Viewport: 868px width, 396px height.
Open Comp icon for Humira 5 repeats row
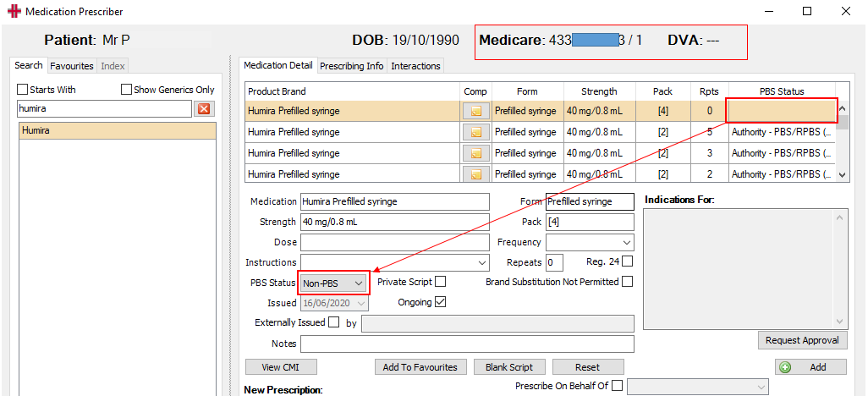(x=475, y=132)
